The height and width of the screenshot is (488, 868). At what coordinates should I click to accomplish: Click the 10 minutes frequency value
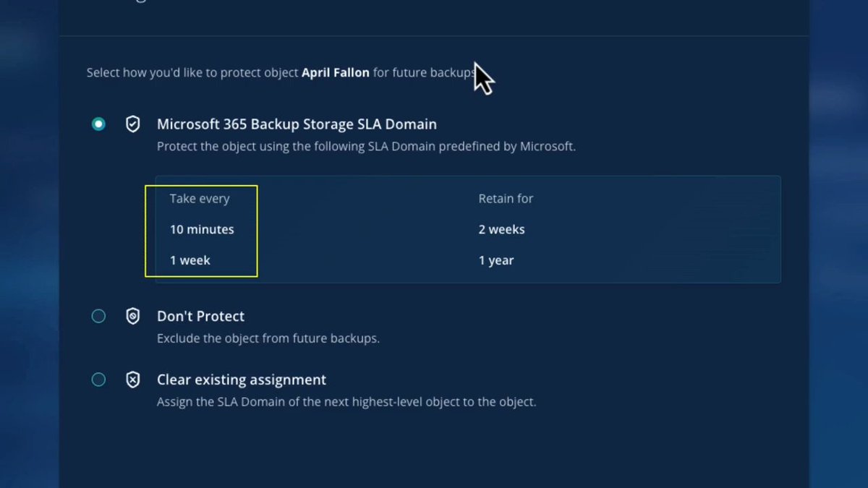click(x=202, y=229)
